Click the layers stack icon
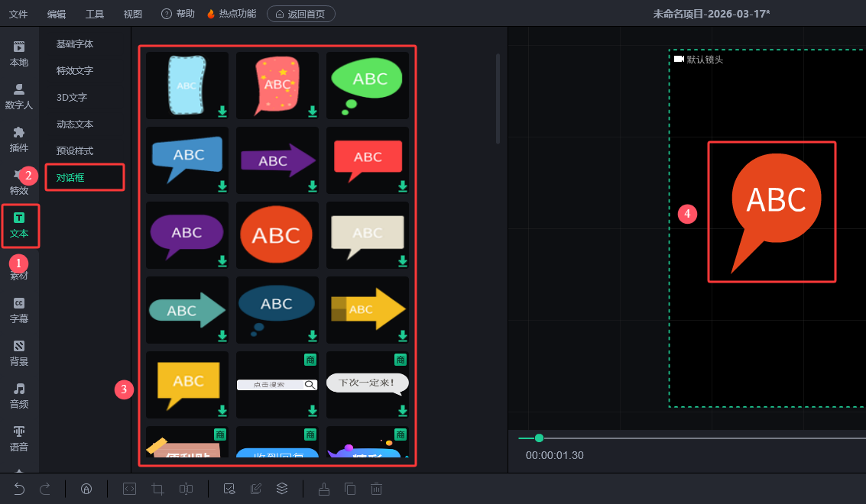866x504 pixels. [x=282, y=489]
